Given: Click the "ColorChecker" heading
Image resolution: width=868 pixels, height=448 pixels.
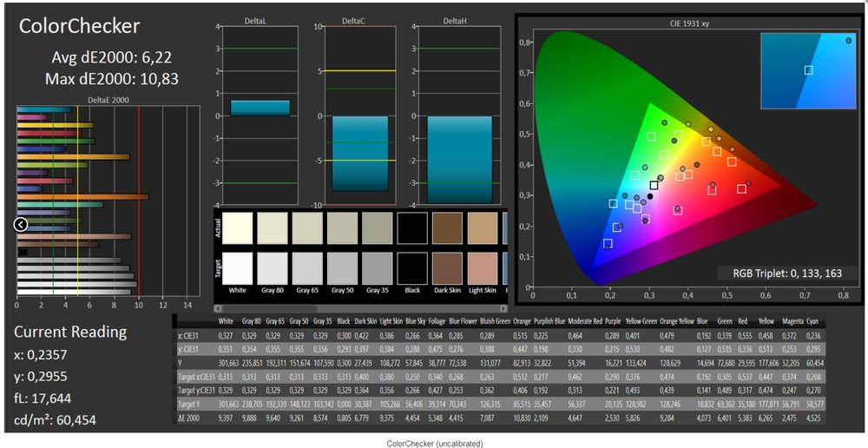Looking at the screenshot, I should [79, 26].
